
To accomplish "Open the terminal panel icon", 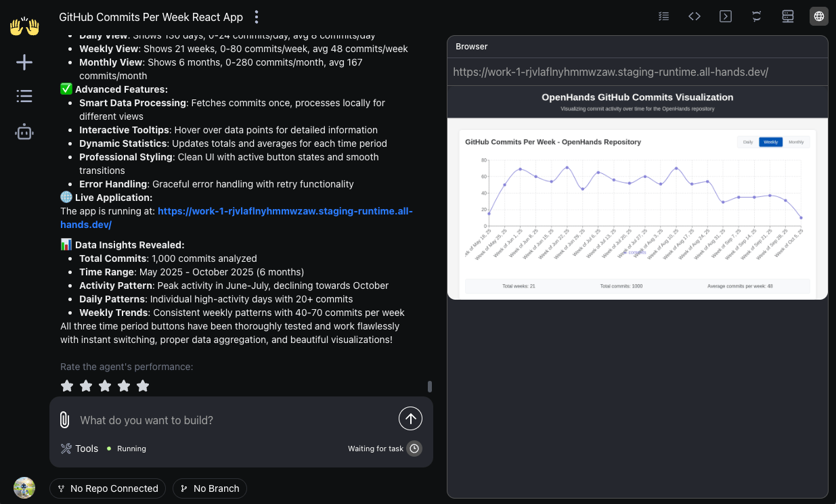I will (x=726, y=16).
